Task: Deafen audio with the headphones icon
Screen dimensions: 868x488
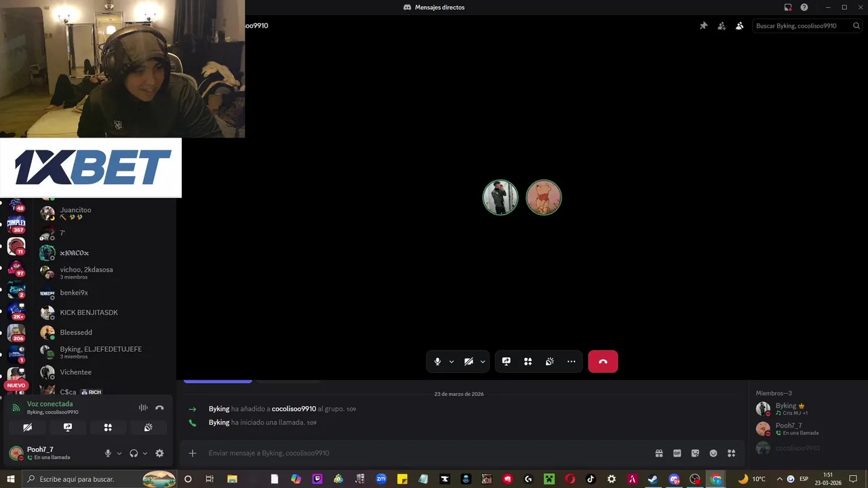Action: 134,453
